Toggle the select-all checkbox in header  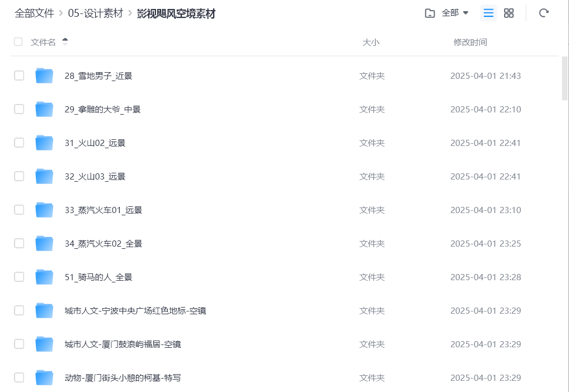click(18, 42)
